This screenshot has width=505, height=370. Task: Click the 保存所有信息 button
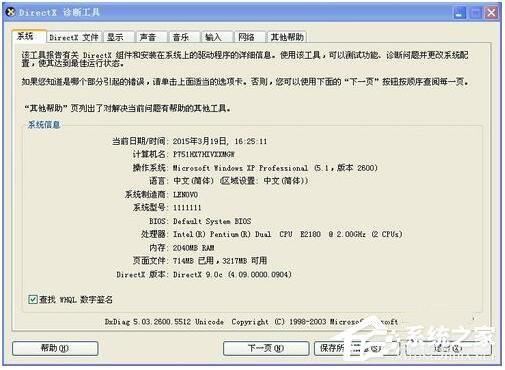pos(357,348)
